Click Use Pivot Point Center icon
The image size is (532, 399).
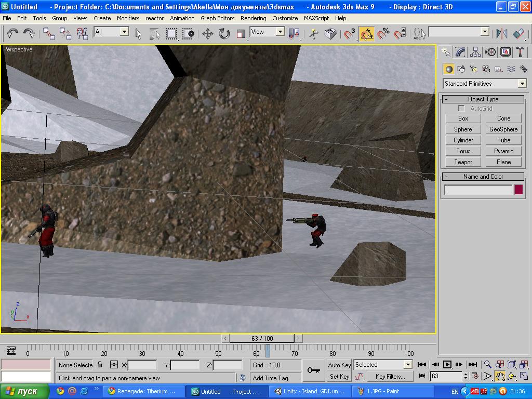[x=294, y=34]
